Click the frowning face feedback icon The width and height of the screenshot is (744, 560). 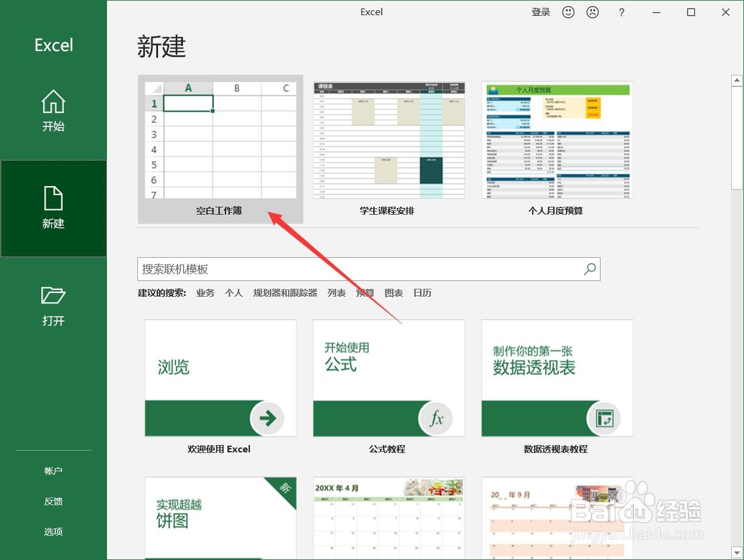592,12
